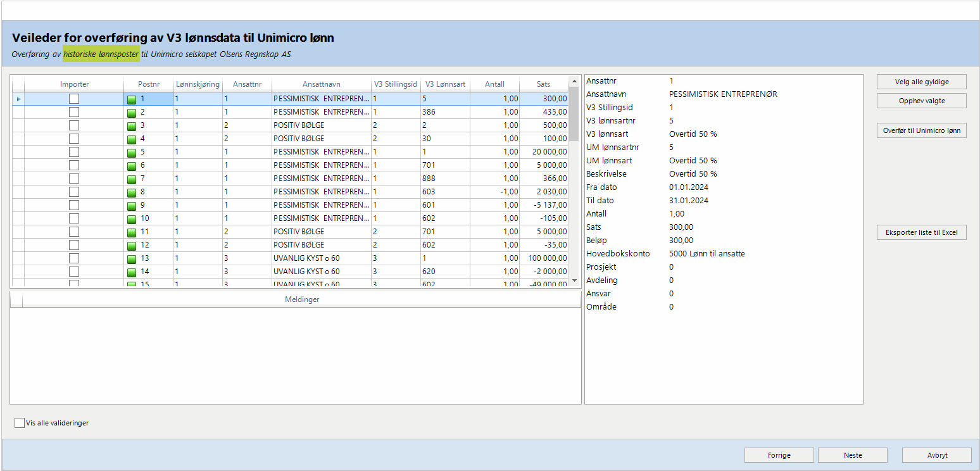Click green status icon for post 12
The height and width of the screenshot is (471, 980).
pos(132,246)
